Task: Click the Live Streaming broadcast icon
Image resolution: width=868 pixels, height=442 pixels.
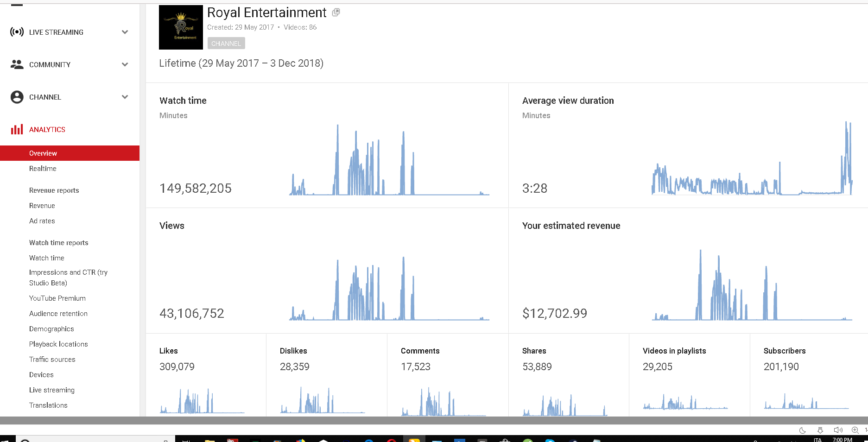Action: click(x=17, y=32)
